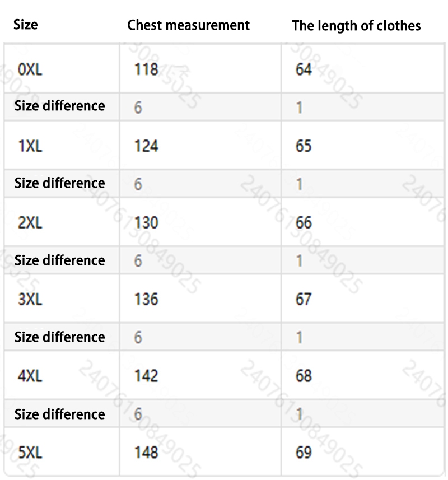Click "The length of clothes" header
This screenshot has width=448, height=480.
pyautogui.click(x=356, y=26)
